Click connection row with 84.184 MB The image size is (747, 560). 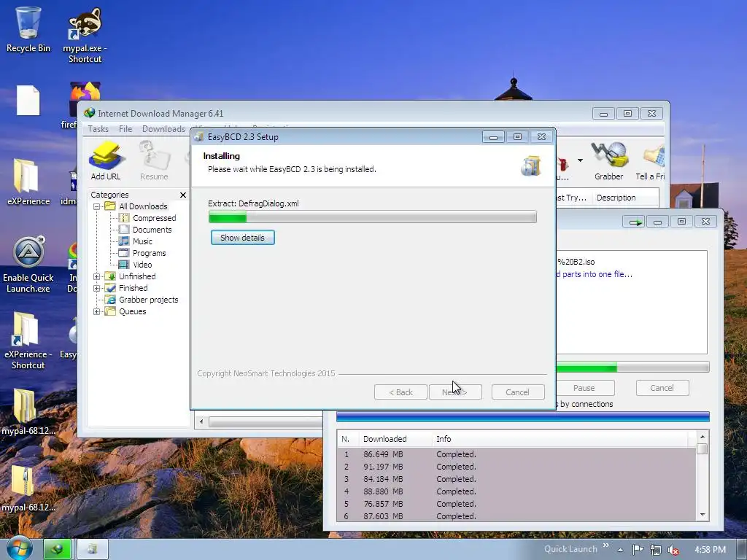(x=516, y=479)
